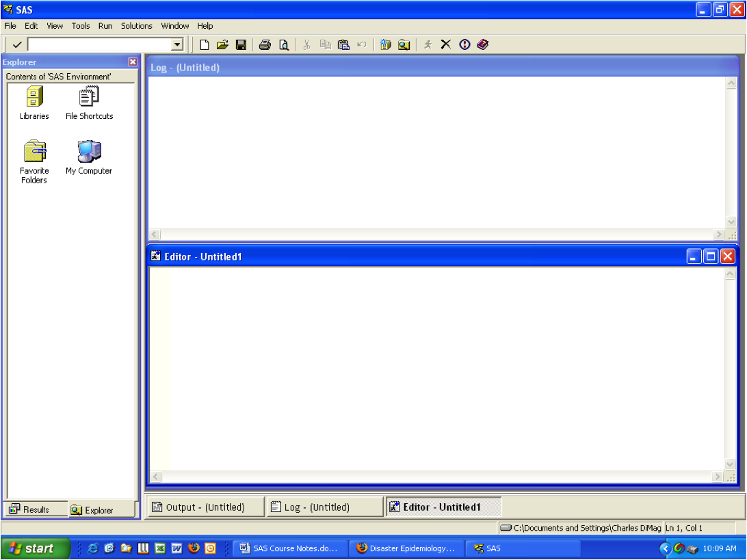Click the Undo arrow icon

click(362, 44)
